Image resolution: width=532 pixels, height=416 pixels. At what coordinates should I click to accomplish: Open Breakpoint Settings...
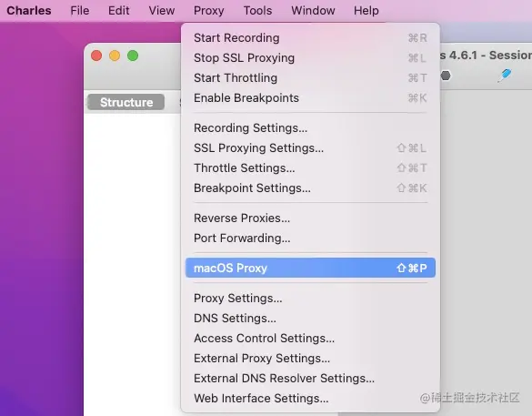tap(310, 188)
